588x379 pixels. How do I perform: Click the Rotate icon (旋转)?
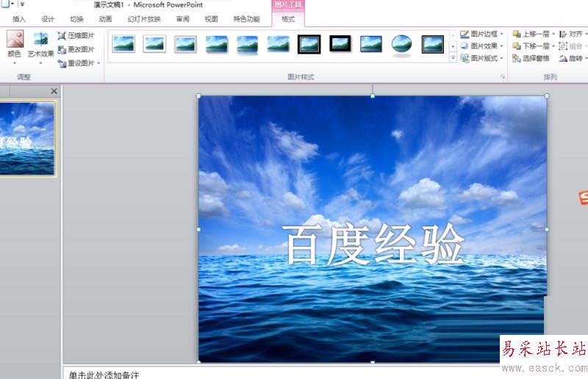[563, 58]
